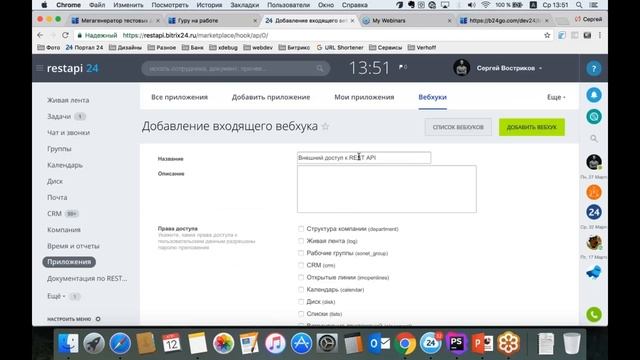Check the Рабочие группы (sonet_group) permission
Viewport: 640px width, 360px height.
(301, 253)
